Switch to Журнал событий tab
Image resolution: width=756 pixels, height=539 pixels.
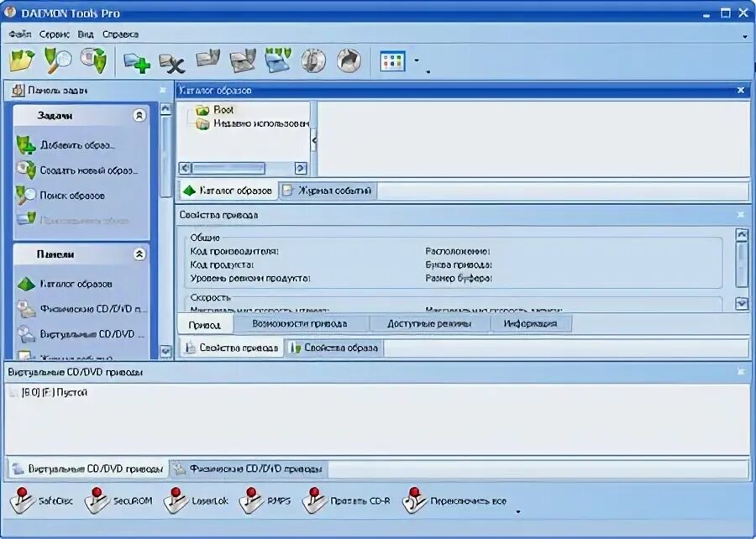[328, 191]
